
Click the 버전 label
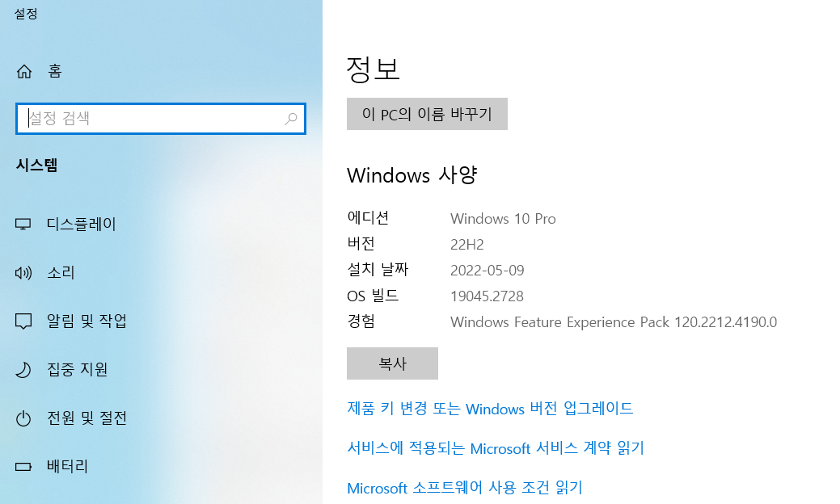coord(361,244)
